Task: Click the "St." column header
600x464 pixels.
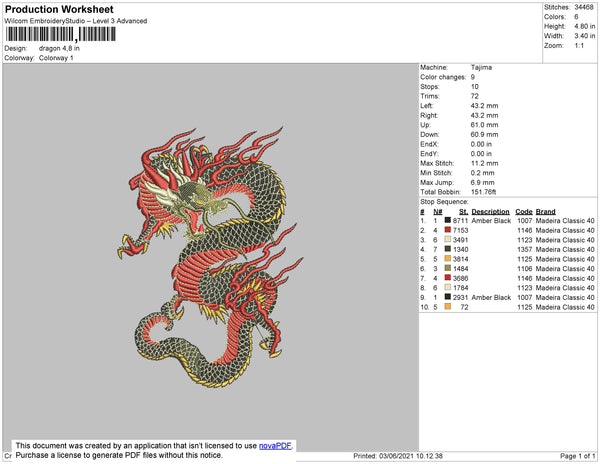Action: point(463,212)
